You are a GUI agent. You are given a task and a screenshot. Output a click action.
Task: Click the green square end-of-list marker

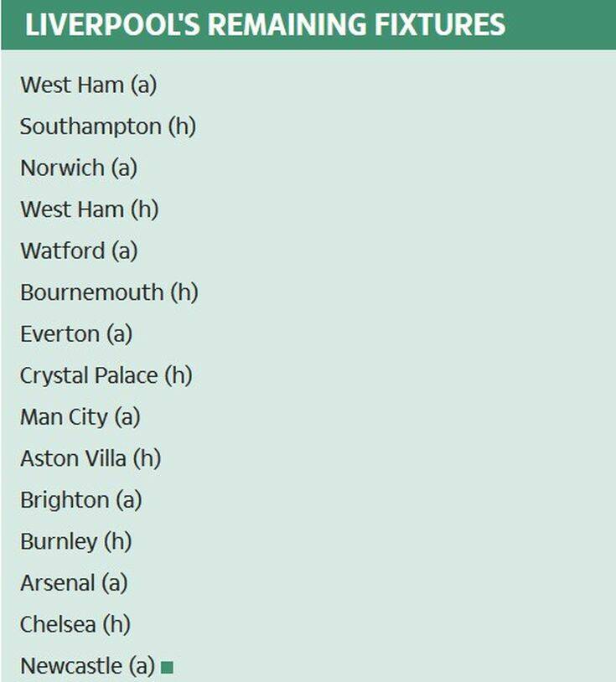coord(167,668)
